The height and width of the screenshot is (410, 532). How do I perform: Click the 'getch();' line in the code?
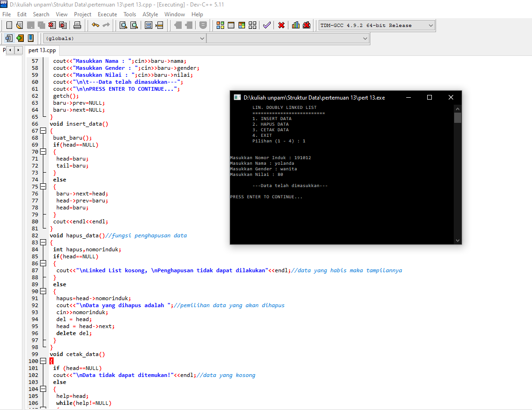point(66,96)
